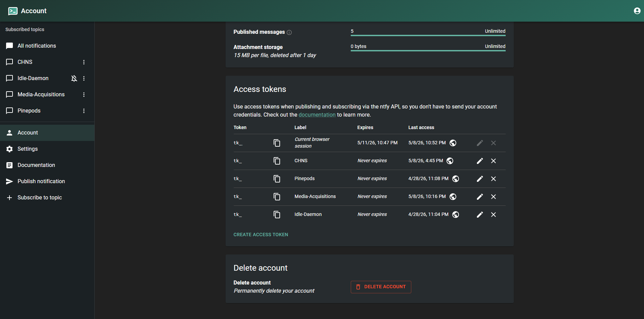Viewport: 644px width, 319px height.
Task: Open Settings from the sidebar
Action: [47, 149]
